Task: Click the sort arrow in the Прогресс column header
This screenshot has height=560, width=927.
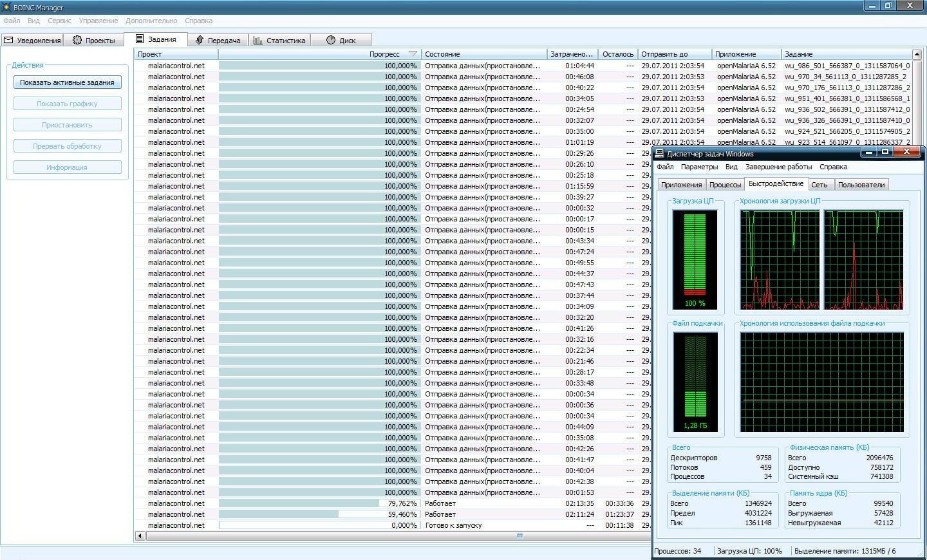Action: pyautogui.click(x=413, y=54)
